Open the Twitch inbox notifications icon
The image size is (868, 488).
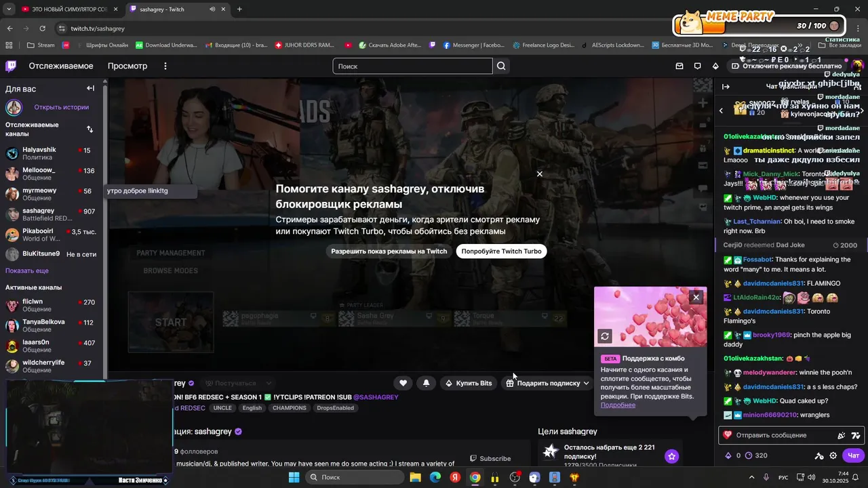(x=679, y=66)
